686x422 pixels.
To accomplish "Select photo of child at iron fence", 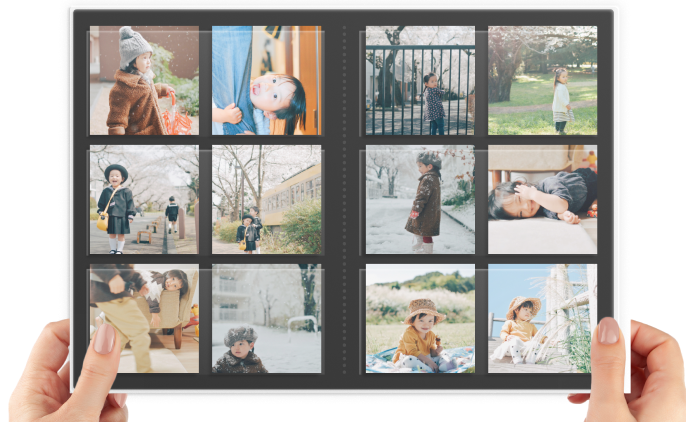I will (x=420, y=80).
